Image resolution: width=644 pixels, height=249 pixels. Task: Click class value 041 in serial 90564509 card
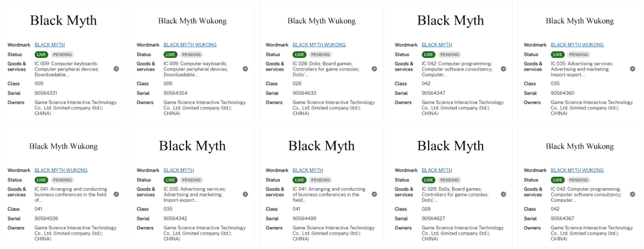tap(39, 209)
